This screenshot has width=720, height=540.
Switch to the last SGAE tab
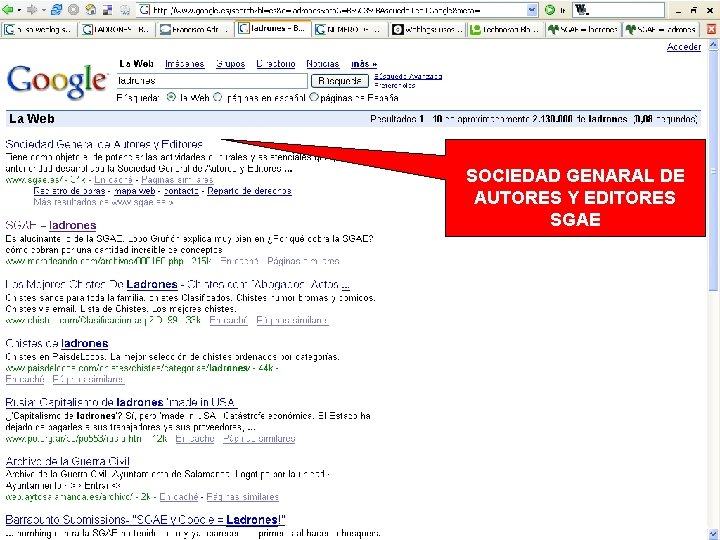[661, 30]
